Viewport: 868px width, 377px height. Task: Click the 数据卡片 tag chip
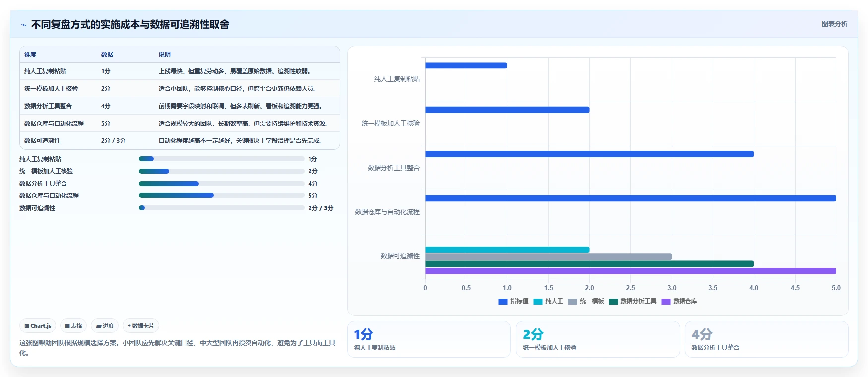click(x=141, y=326)
